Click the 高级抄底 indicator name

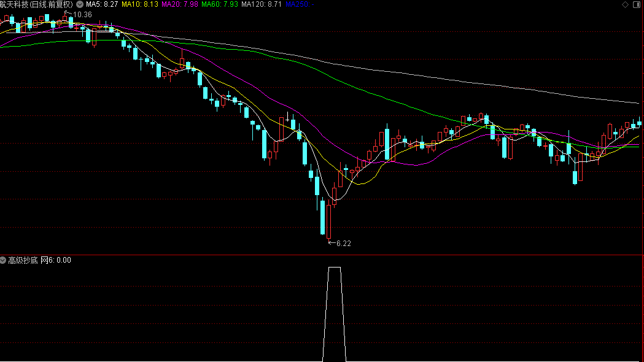(x=23, y=260)
